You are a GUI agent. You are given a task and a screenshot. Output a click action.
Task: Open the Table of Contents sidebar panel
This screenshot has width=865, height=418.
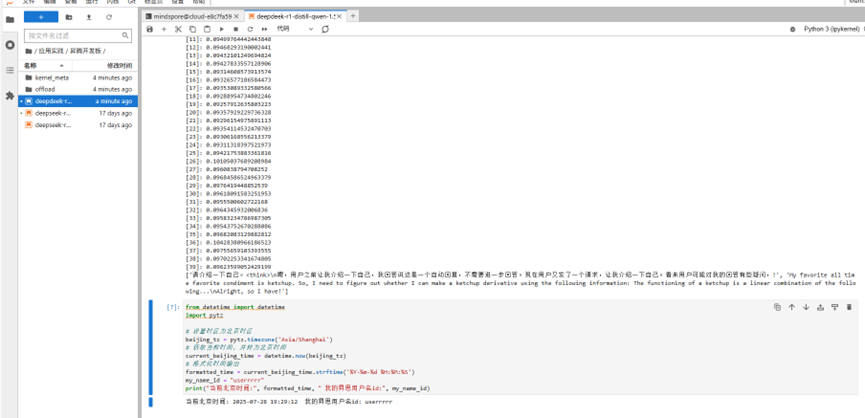(x=10, y=71)
